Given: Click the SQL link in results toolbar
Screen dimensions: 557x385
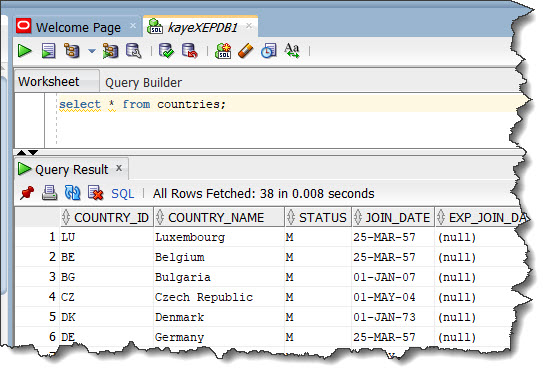Looking at the screenshot, I should (123, 194).
